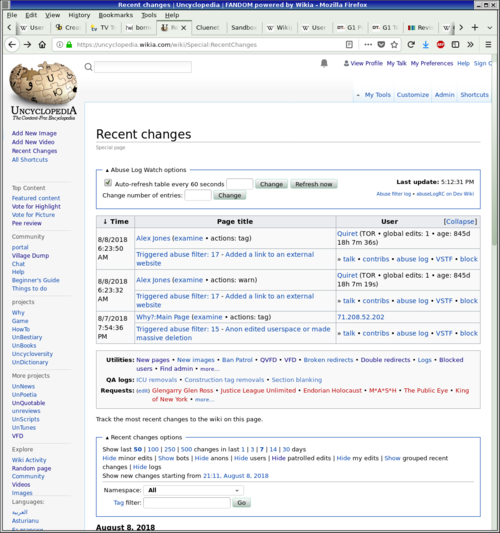Screen dimensions: 500x533
Task: Click Abuse filter log link
Action: [x=394, y=194]
